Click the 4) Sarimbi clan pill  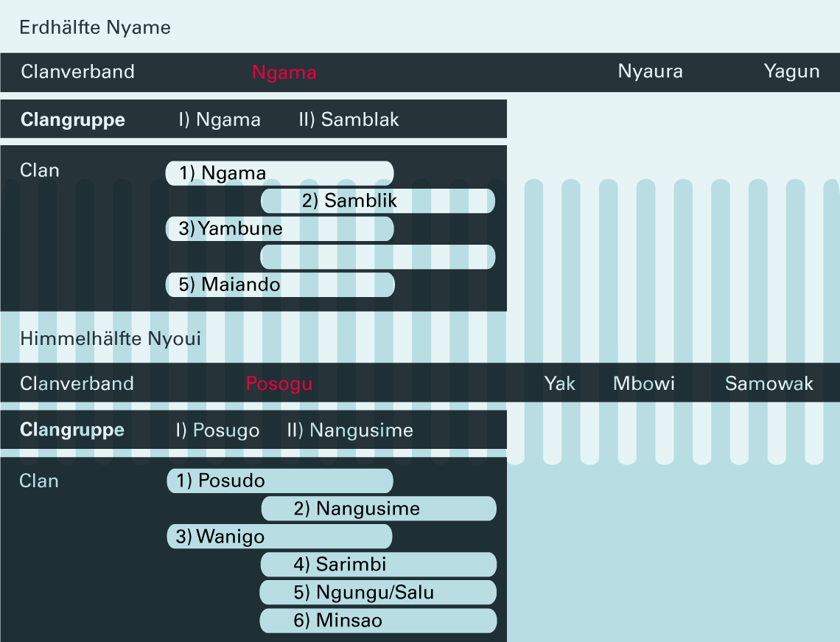tap(378, 565)
